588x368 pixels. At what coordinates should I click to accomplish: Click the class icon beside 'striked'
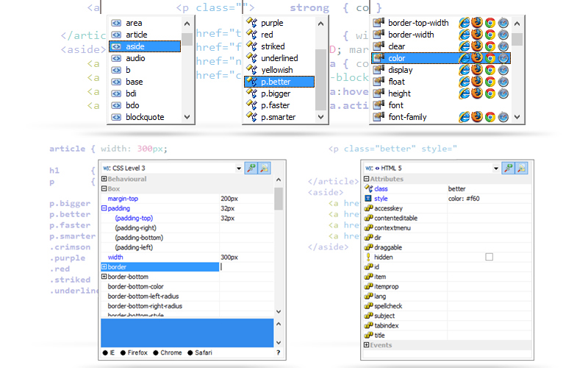(251, 46)
